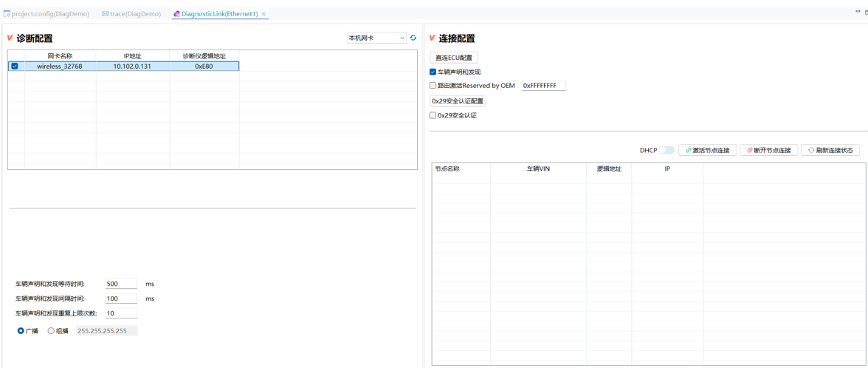Click the 车辆声明和发现等待时间 field showing 500
The width and height of the screenshot is (868, 368).
tap(121, 284)
